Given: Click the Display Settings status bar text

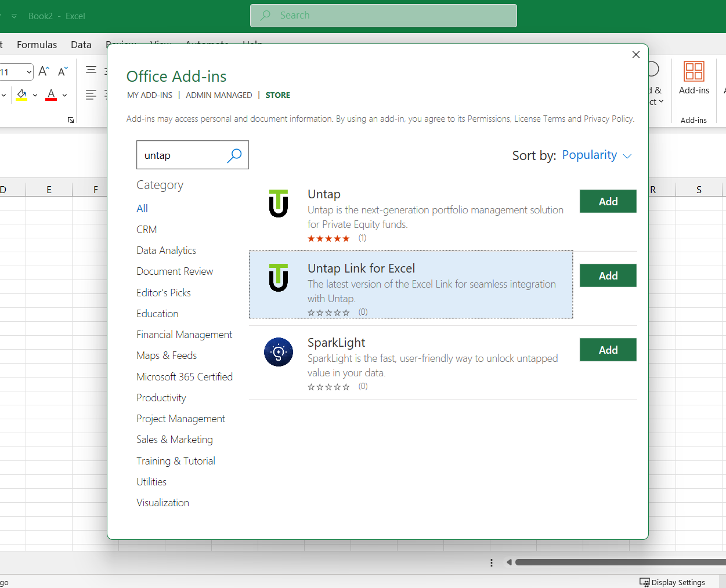Looking at the screenshot, I should click(x=678, y=583).
